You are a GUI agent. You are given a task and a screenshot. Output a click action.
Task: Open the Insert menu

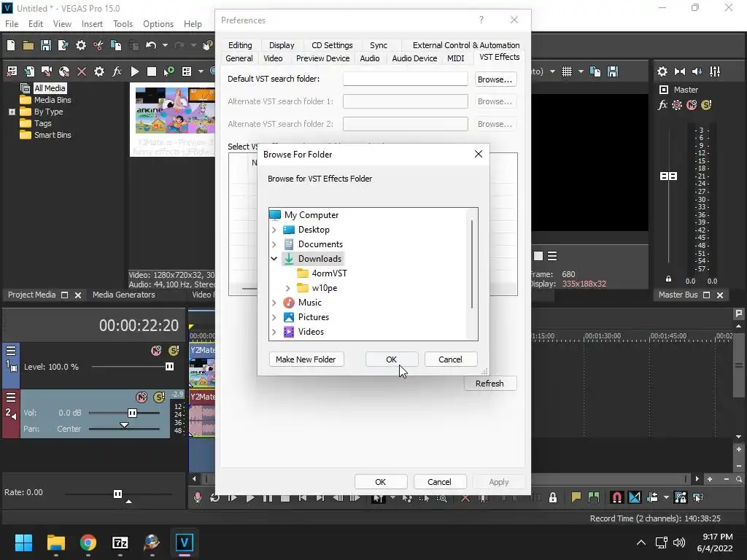click(92, 24)
